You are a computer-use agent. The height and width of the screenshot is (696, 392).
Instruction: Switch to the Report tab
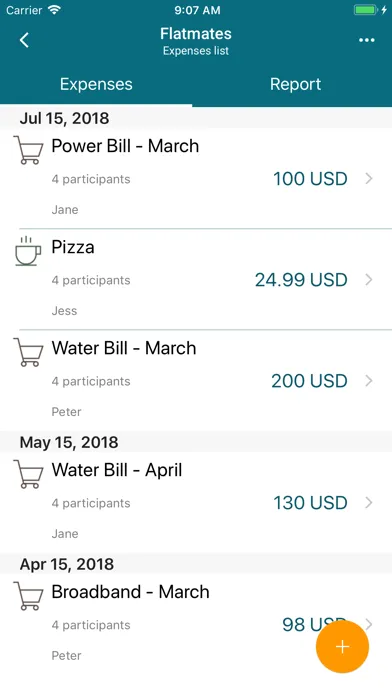[295, 84]
